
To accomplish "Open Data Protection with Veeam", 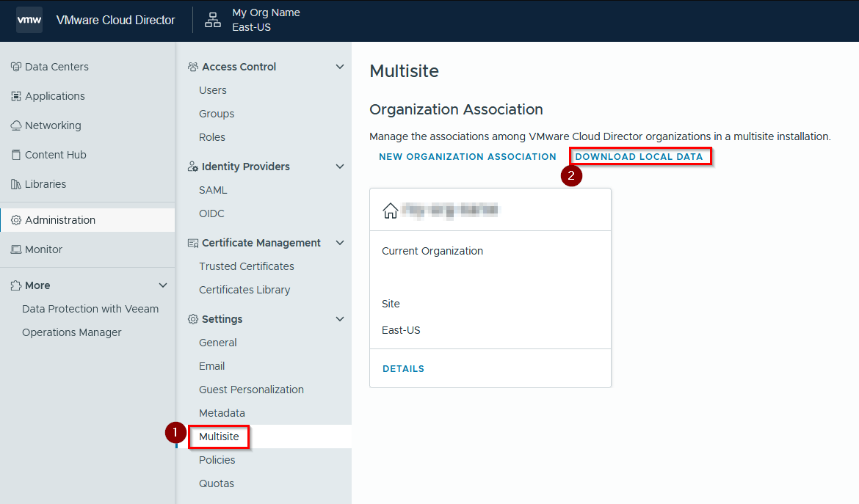I will coord(90,309).
